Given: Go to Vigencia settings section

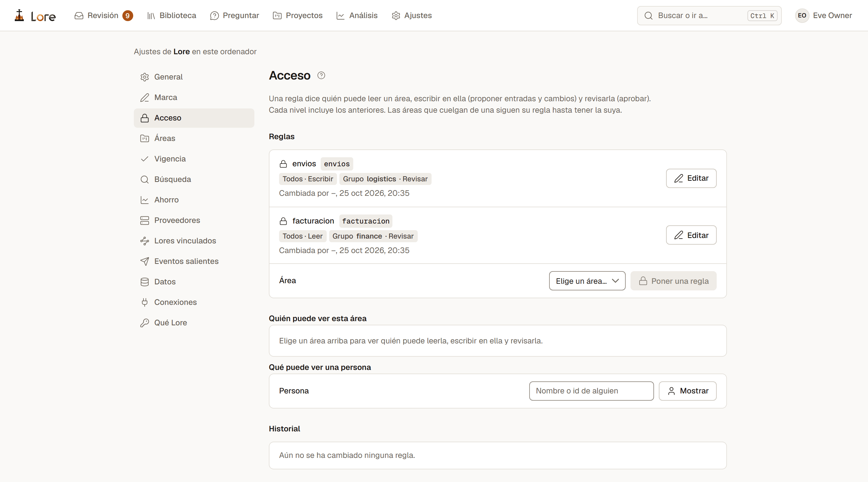Looking at the screenshot, I should [194, 159].
